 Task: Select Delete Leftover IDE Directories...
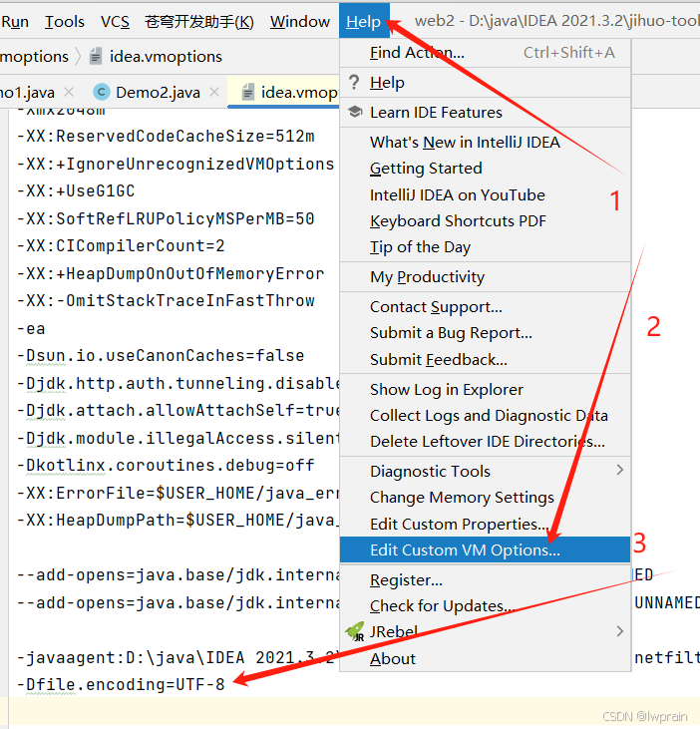click(485, 441)
